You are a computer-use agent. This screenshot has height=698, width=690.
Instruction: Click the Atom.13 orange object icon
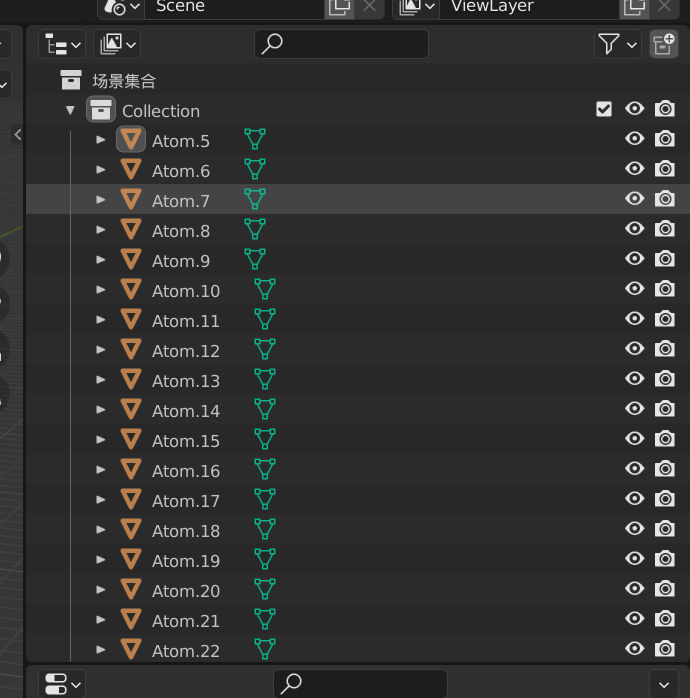(131, 379)
